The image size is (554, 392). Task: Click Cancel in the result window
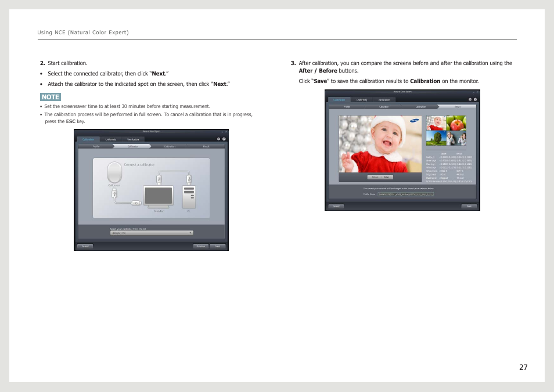tap(336, 206)
